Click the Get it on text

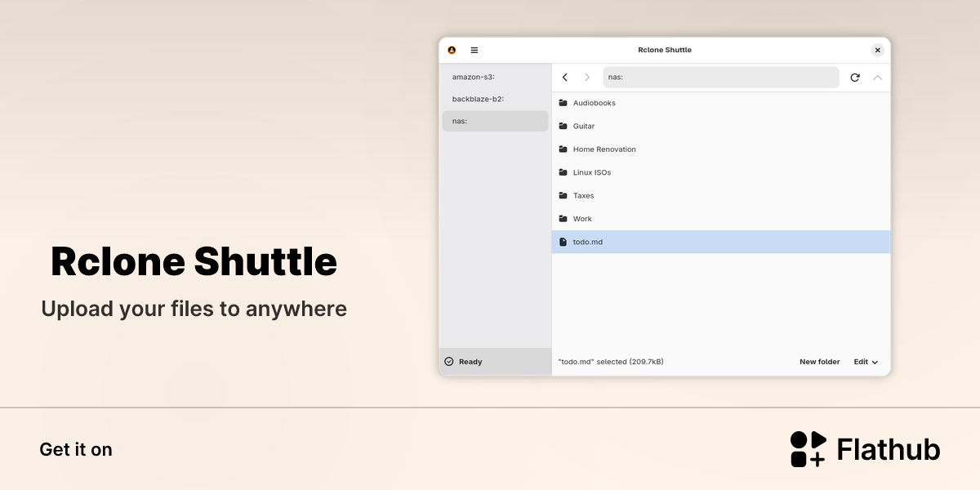click(x=76, y=450)
